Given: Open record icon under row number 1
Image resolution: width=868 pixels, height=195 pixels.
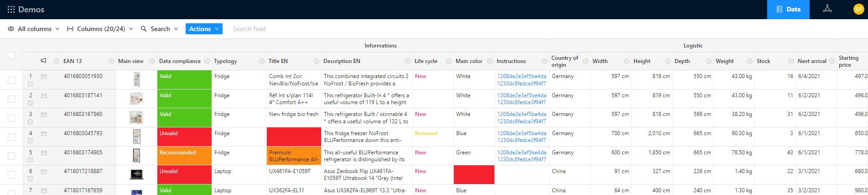Looking at the screenshot, I should [x=31, y=84].
